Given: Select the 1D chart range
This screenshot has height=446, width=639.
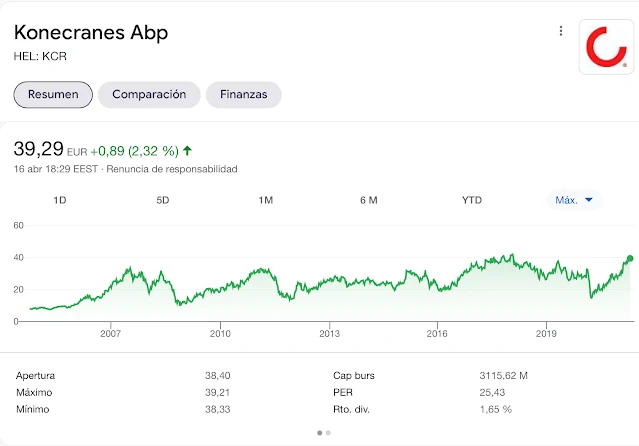Looking at the screenshot, I should [x=60, y=200].
